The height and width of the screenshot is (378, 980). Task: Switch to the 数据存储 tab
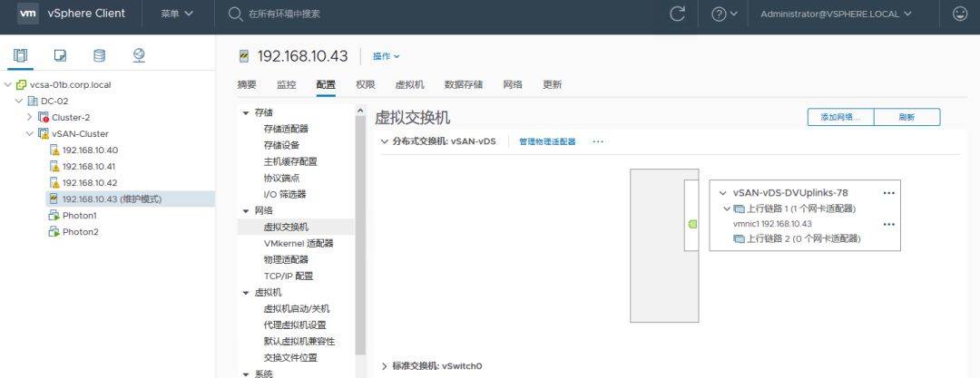[x=463, y=84]
